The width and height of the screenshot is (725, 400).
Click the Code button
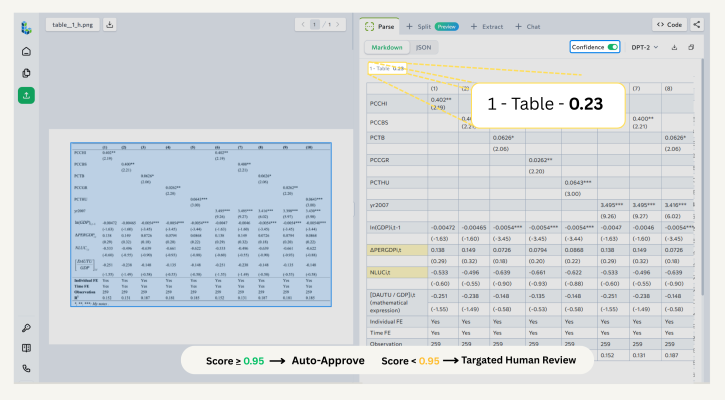point(669,24)
